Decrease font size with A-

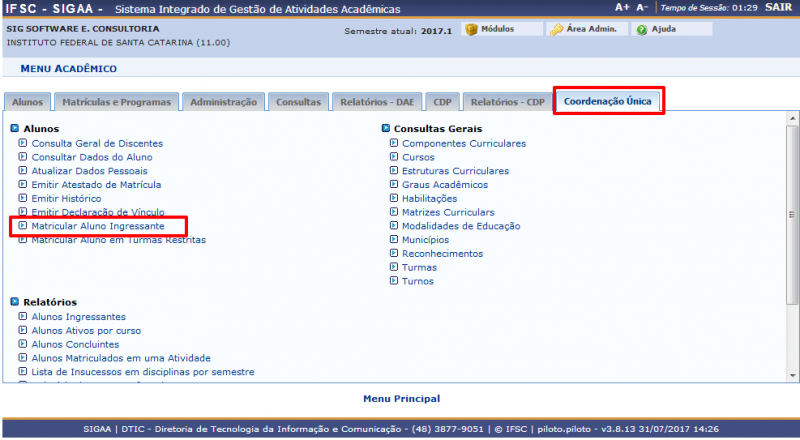pos(642,7)
